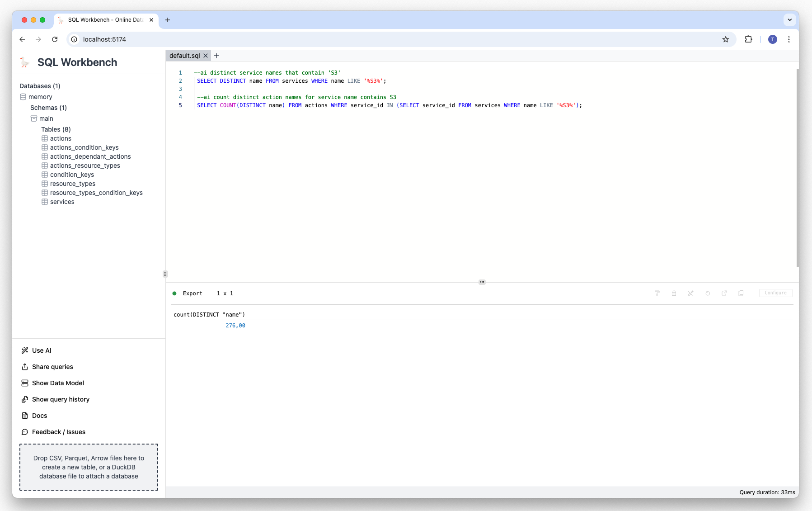Image resolution: width=812 pixels, height=511 pixels.
Task: Click the open-external icon in results toolbar
Action: 724,293
